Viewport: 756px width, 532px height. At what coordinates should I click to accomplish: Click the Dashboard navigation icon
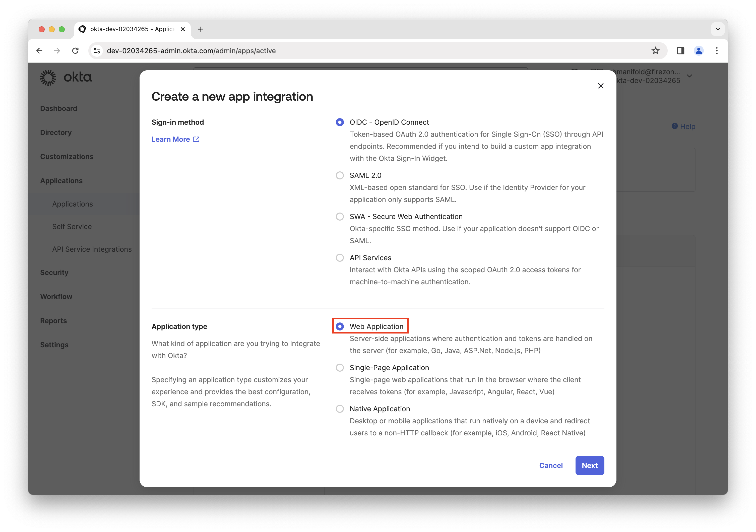58,108
